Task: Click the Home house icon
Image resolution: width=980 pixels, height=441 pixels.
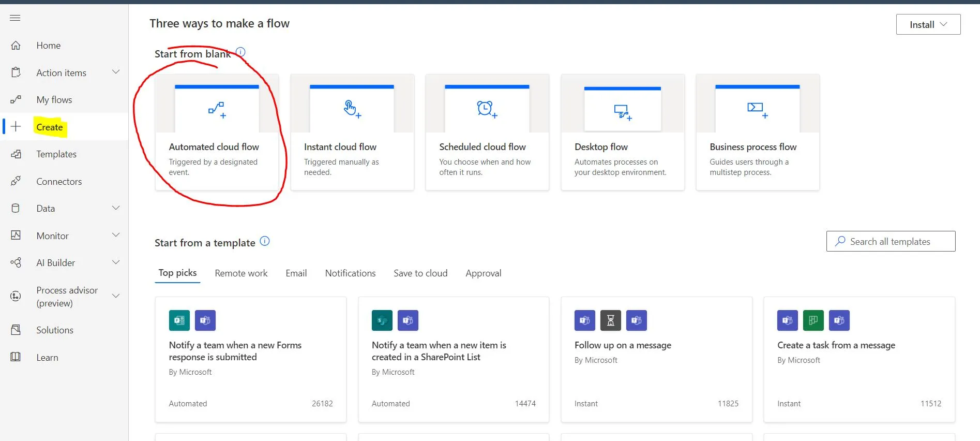Action: pos(16,46)
